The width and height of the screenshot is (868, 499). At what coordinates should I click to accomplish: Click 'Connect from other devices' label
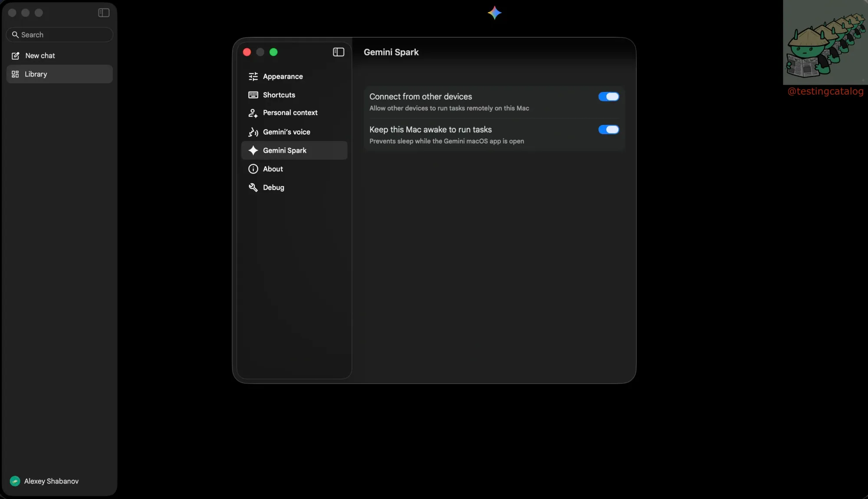click(x=421, y=97)
